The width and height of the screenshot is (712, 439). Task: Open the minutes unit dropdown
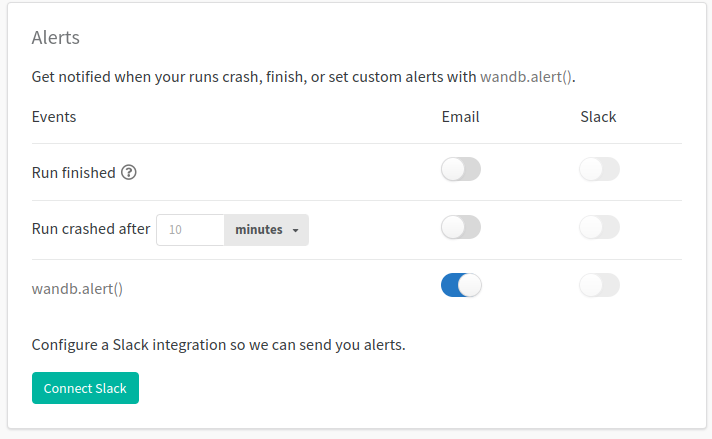[x=266, y=230]
